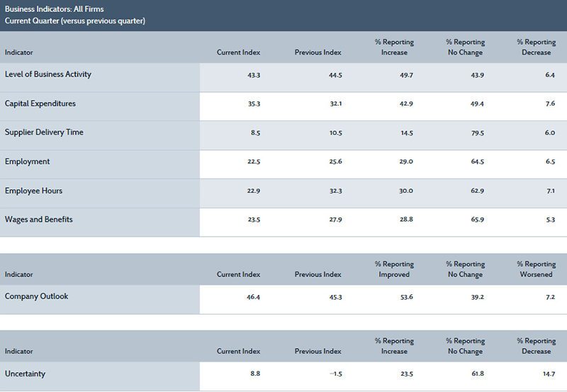The height and width of the screenshot is (392, 567).
Task: Select Level of Business Activity current index 43.3
Action: (x=252, y=74)
